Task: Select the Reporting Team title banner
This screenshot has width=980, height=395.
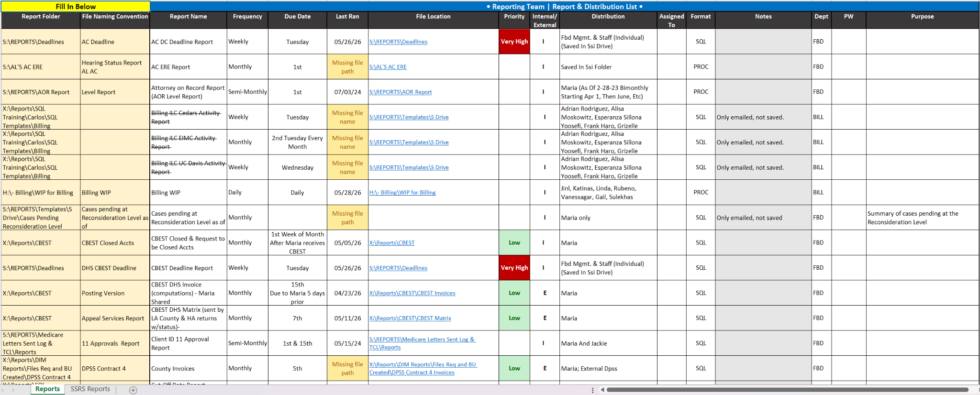Action: (564, 6)
